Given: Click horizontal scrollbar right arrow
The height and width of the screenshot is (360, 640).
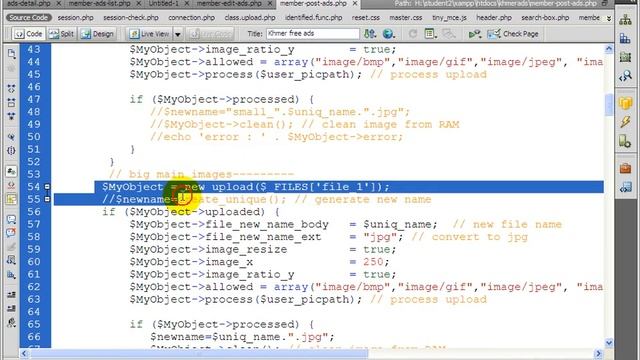Looking at the screenshot, I should pyautogui.click(x=598, y=353).
